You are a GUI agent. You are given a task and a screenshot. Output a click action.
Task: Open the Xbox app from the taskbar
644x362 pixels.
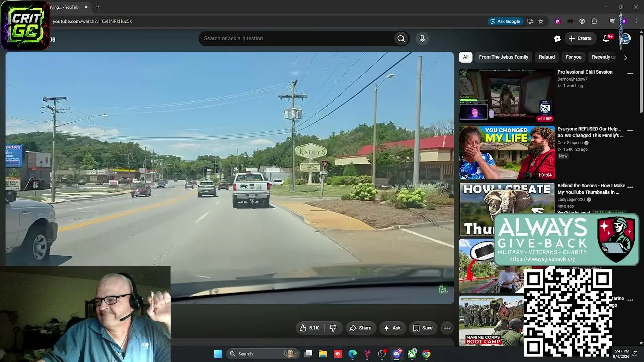[x=412, y=354]
